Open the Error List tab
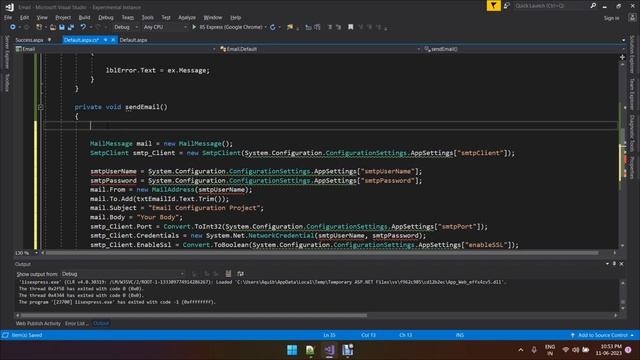The image size is (640, 360). [x=76, y=323]
